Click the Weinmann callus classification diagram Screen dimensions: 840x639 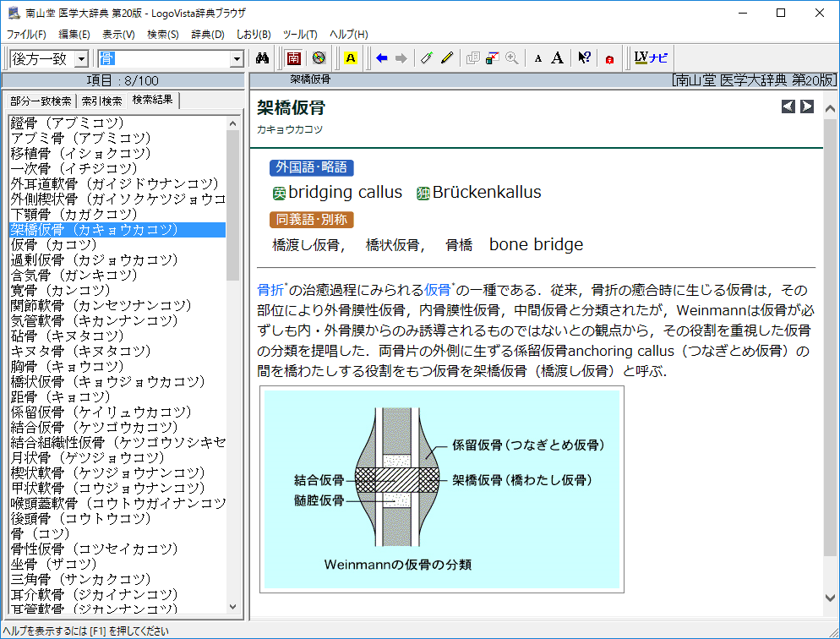click(444, 489)
